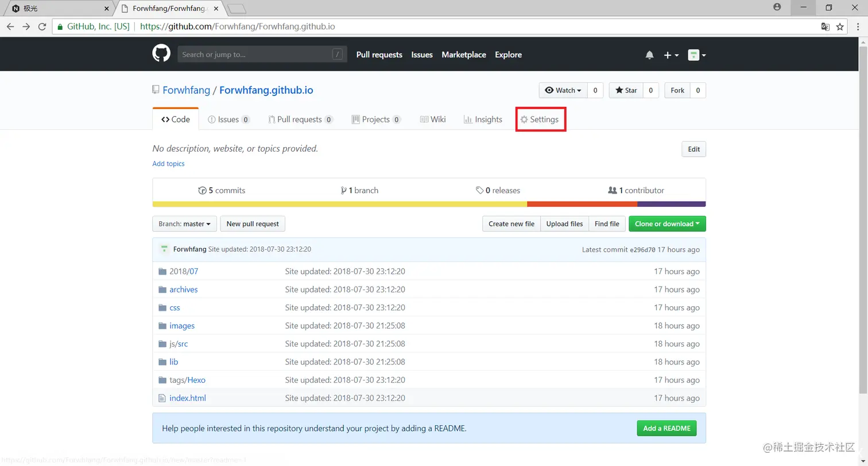Bookmark page with star icon

click(x=840, y=26)
